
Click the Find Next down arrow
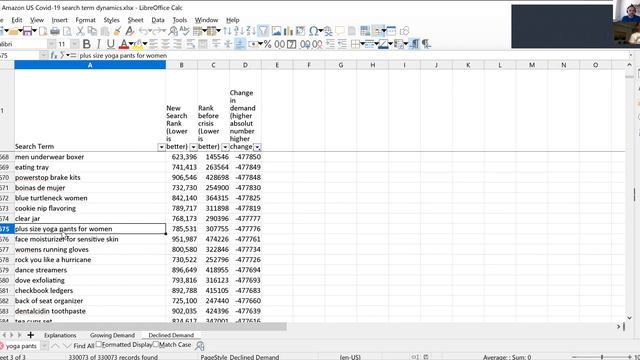click(x=67, y=346)
